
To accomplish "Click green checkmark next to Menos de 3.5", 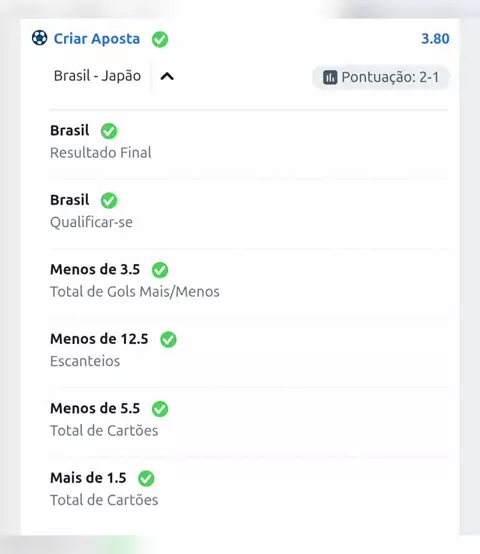I will (x=160, y=270).
